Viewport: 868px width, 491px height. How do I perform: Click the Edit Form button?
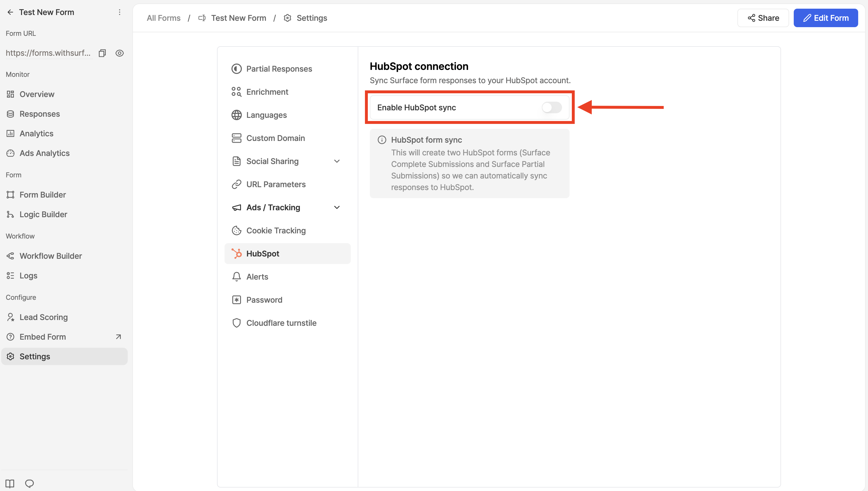pyautogui.click(x=826, y=18)
